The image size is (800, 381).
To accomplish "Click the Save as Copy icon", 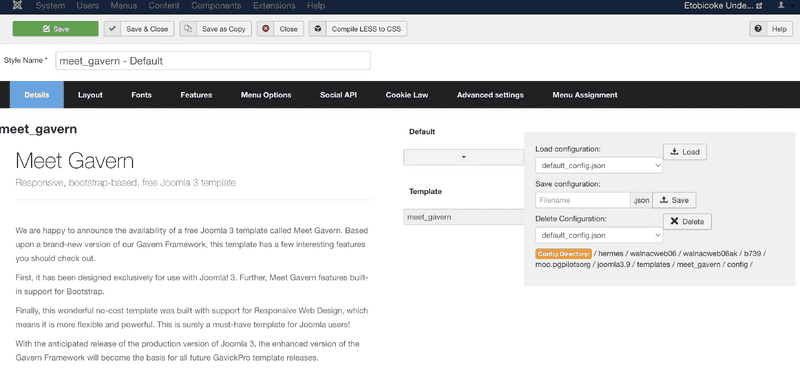I will point(188,29).
